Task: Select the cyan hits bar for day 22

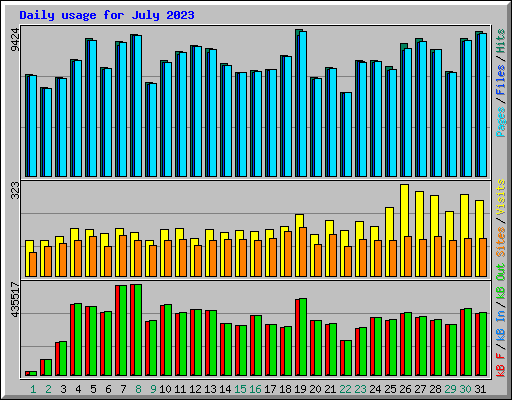Action: (348, 135)
